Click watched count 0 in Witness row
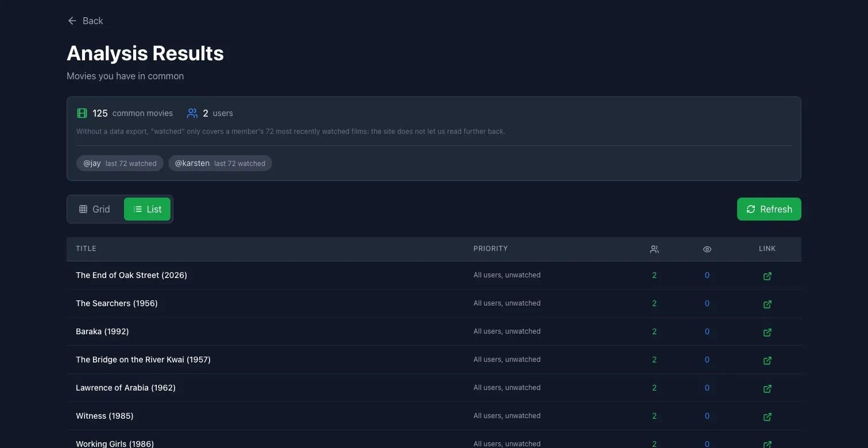868x448 pixels. [707, 416]
